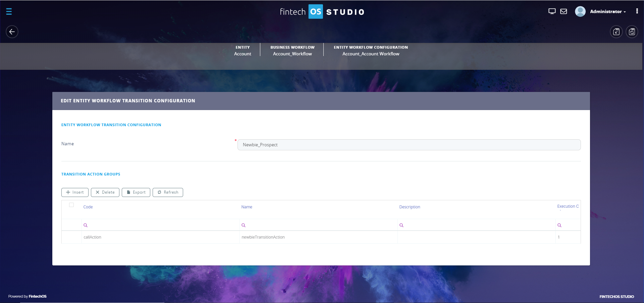Open the mail envelope icon
644x303 pixels.
click(x=563, y=11)
